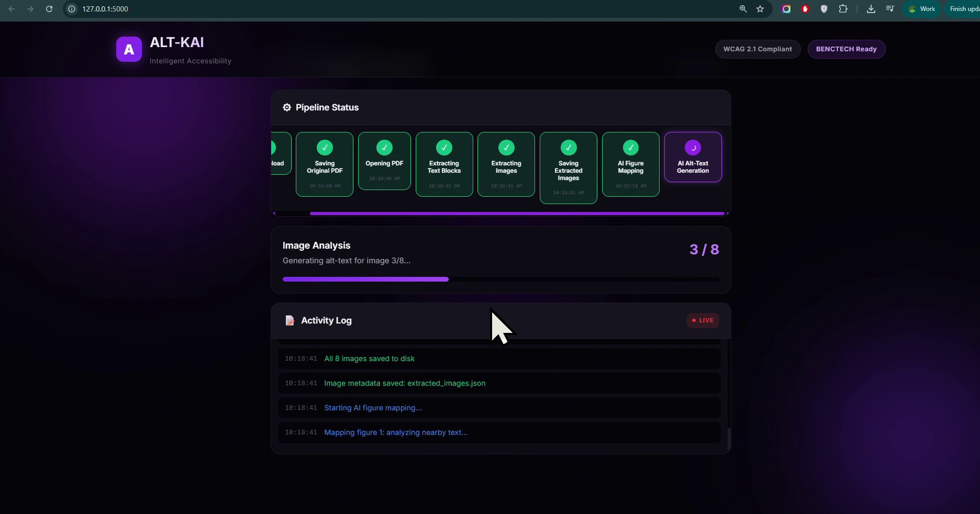This screenshot has height=514, width=980.
Task: Select the Saving Extracted Images step card
Action: coord(568,167)
